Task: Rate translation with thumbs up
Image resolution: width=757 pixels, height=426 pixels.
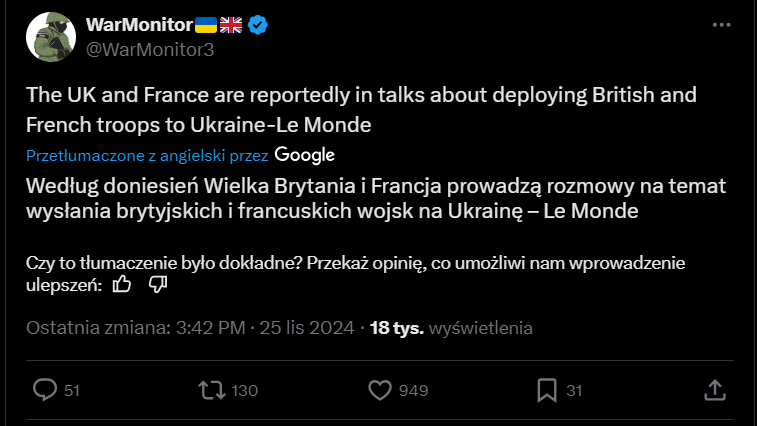Action: [x=122, y=285]
